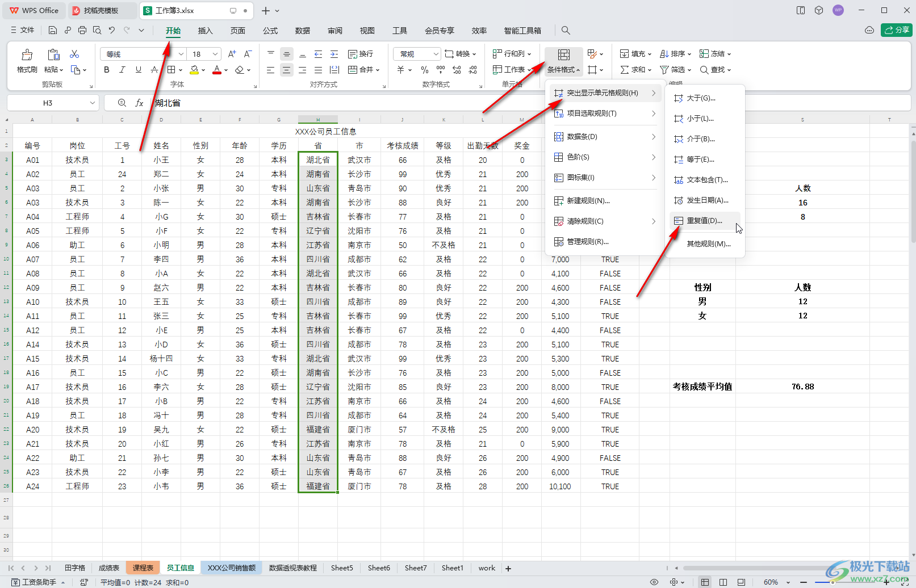Screen dimensions: 916x588
Task: Click the Percent style icon
Action: click(425, 70)
